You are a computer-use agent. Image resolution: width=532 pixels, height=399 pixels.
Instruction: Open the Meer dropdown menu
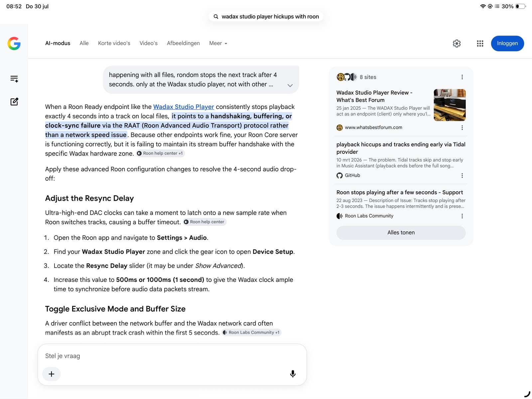click(x=218, y=43)
